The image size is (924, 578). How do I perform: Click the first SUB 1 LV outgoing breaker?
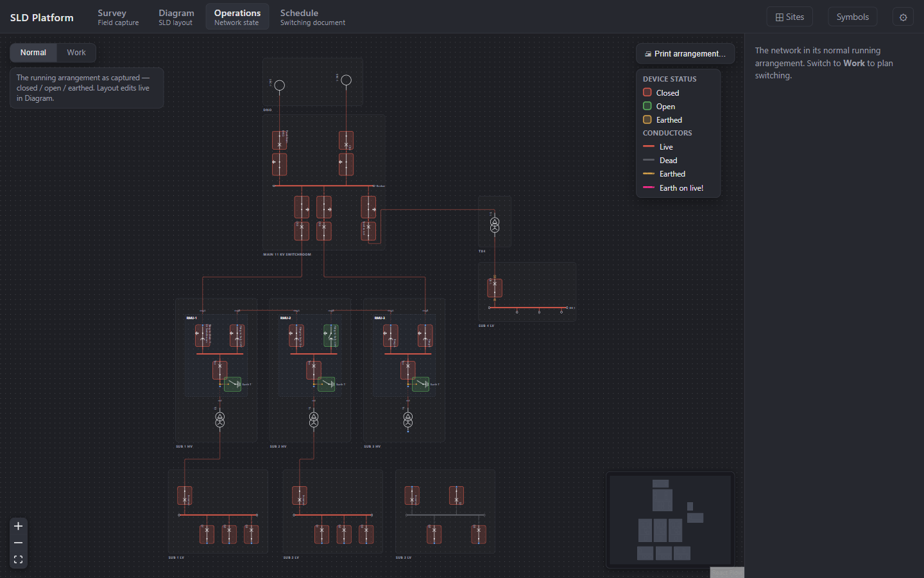207,534
